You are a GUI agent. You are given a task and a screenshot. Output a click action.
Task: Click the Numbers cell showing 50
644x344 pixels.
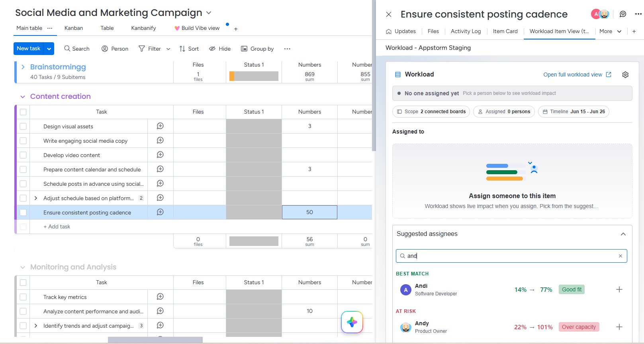tap(309, 212)
